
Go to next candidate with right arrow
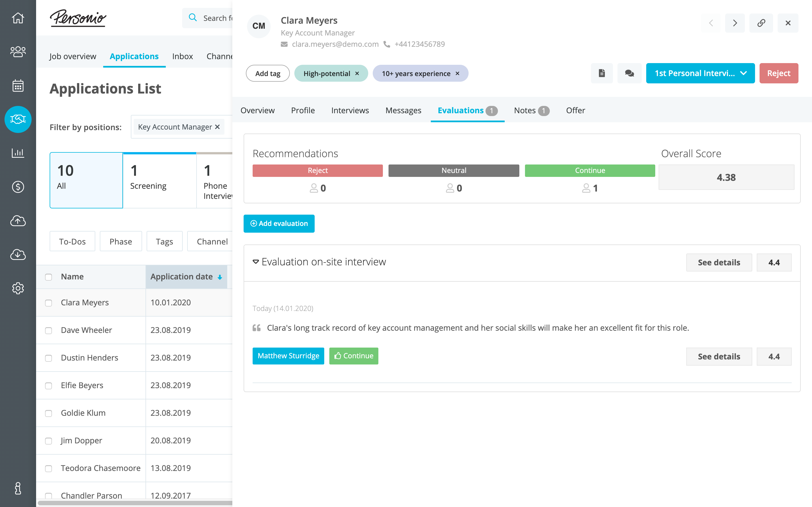click(x=735, y=23)
